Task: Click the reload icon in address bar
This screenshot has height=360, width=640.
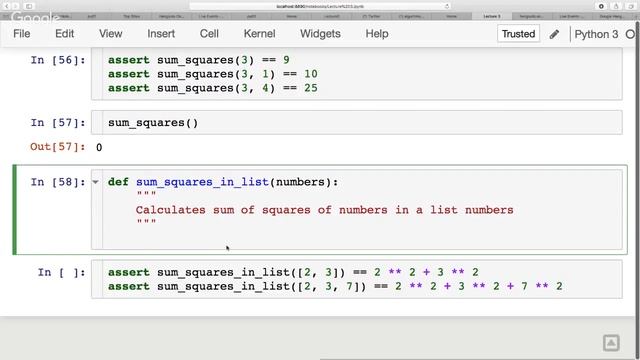Action: point(447,6)
